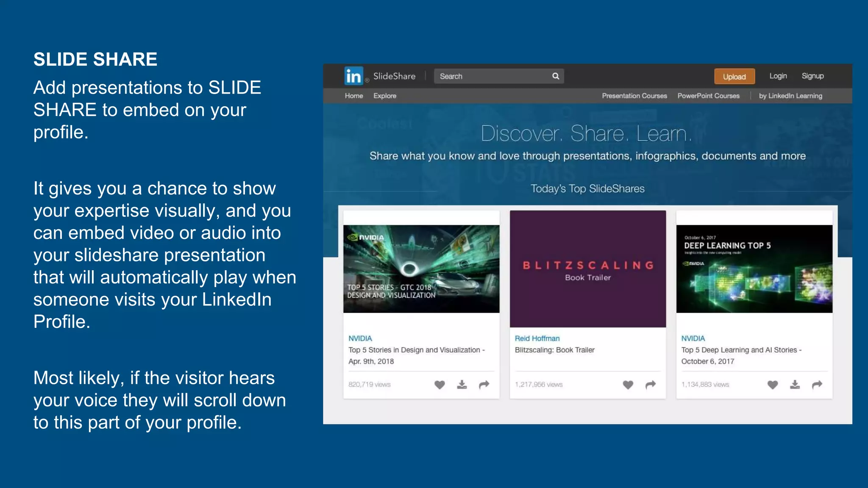Share the Top 5 Deep Learning presentation
The height and width of the screenshot is (488, 868).
pos(817,385)
